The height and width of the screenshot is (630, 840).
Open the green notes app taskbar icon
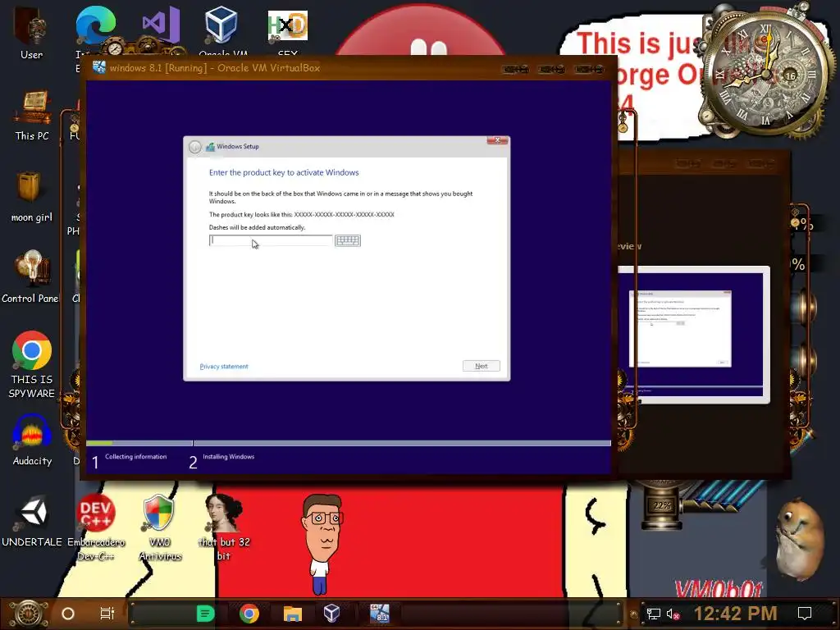[205, 614]
